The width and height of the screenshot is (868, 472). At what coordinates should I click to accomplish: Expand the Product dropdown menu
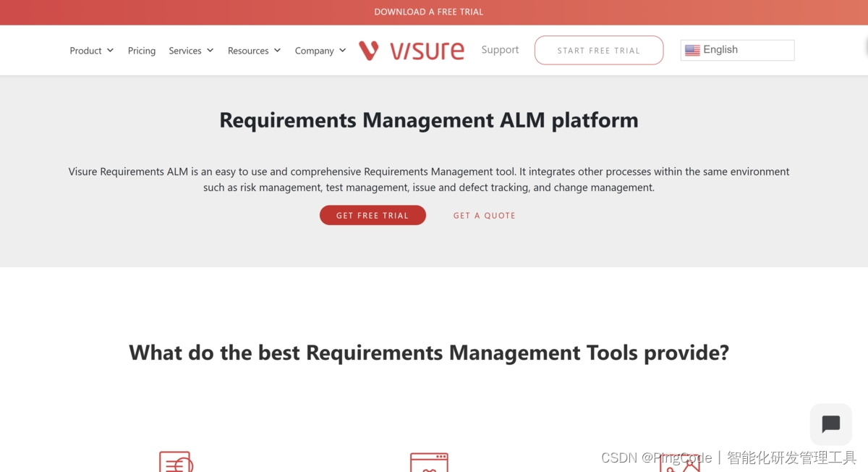point(92,51)
